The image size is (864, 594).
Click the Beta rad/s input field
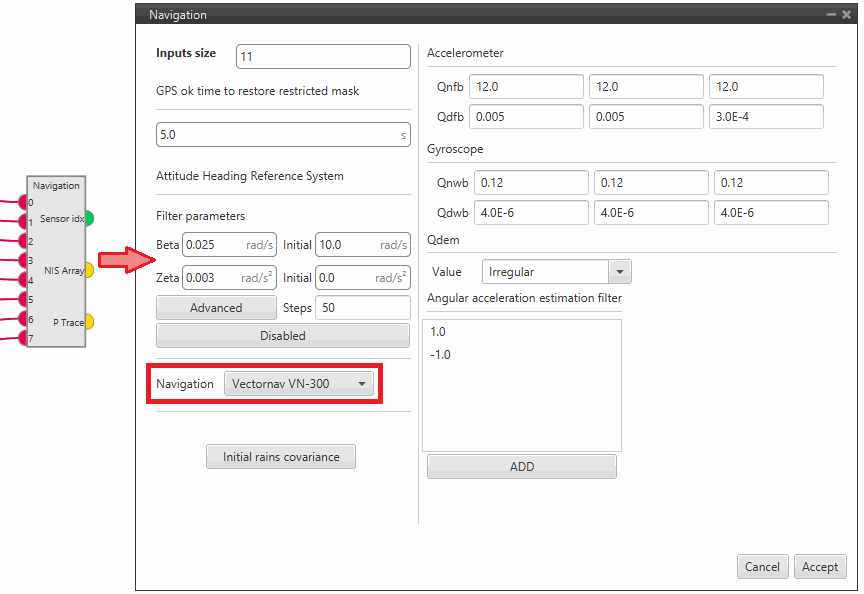tap(214, 245)
